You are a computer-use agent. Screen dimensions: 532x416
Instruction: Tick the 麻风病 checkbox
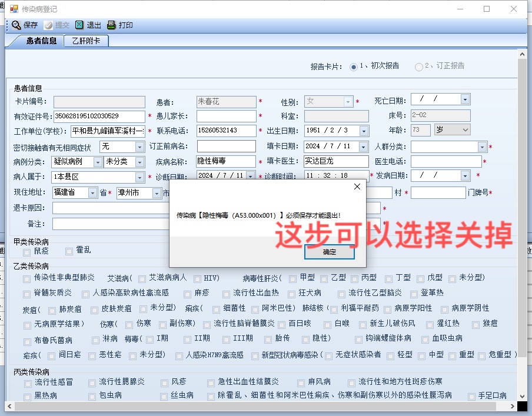[x=301, y=384]
